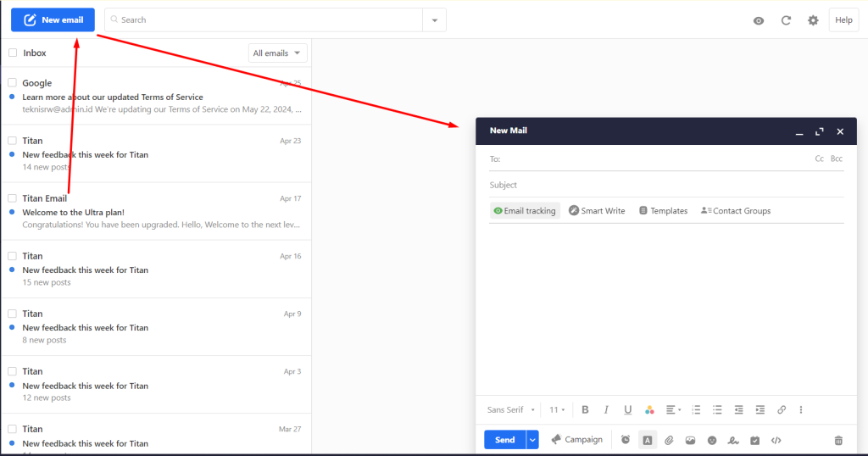Click the Search input field
This screenshot has height=456, width=868.
[264, 20]
